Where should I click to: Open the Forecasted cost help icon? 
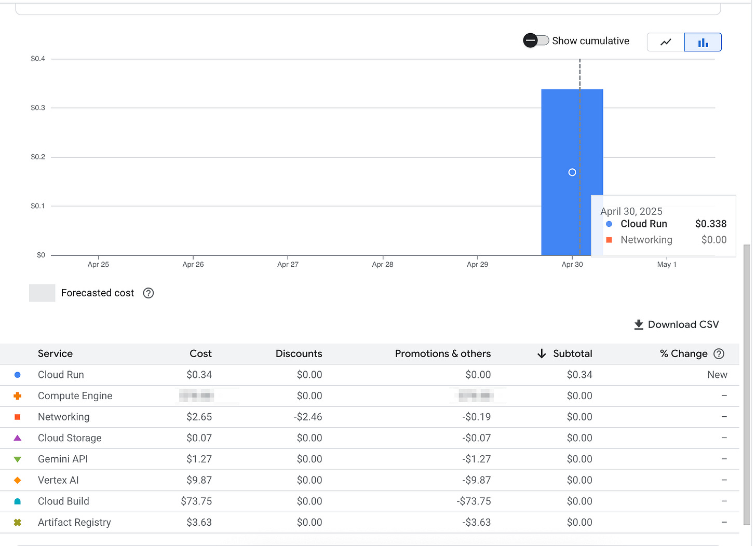point(148,293)
